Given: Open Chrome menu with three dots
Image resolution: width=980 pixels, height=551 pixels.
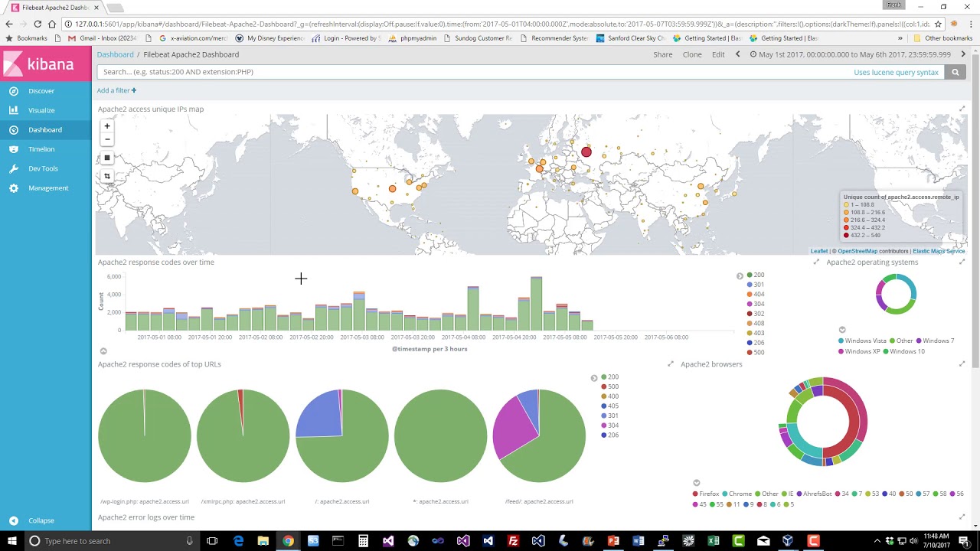Looking at the screenshot, I should 971,24.
